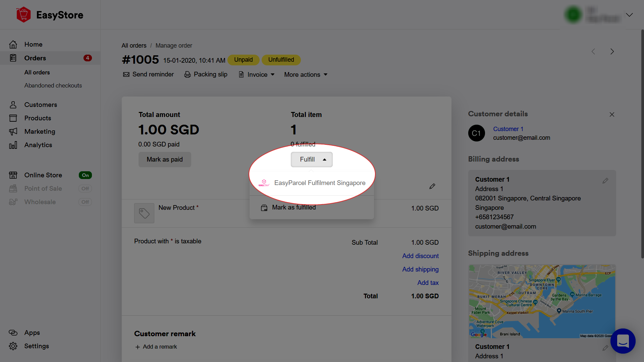
Task: Open the Marketing megaphone icon
Action: pyautogui.click(x=13, y=132)
